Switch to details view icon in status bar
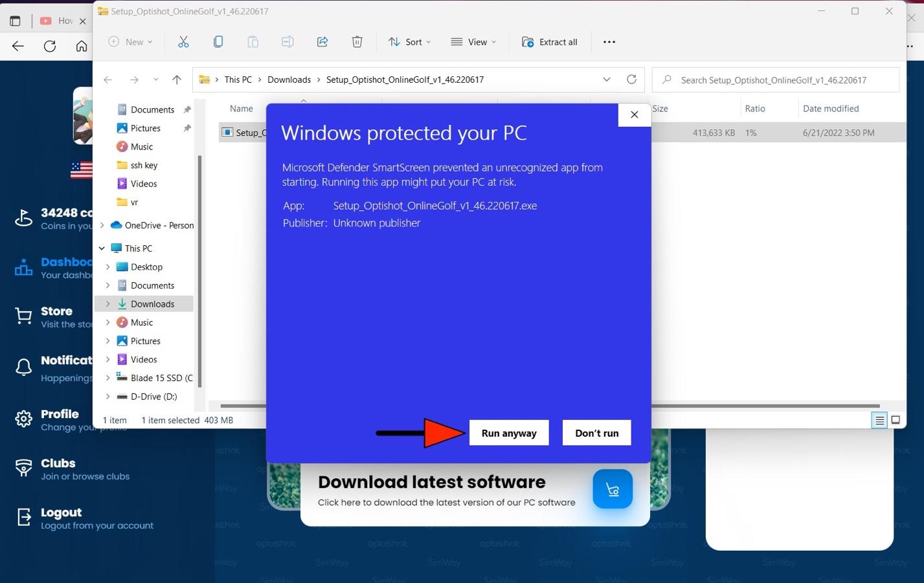The width and height of the screenshot is (924, 583). pos(879,420)
